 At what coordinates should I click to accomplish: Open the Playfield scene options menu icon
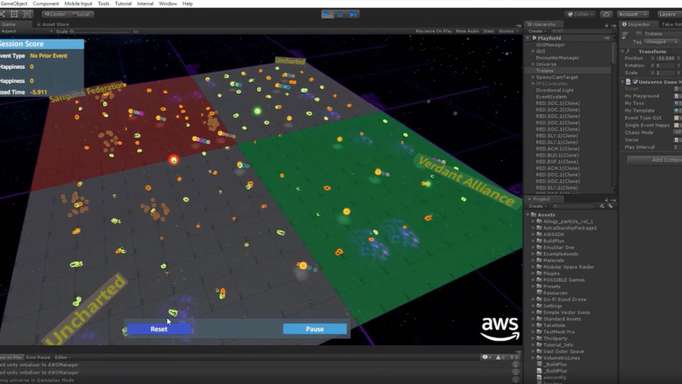point(606,38)
